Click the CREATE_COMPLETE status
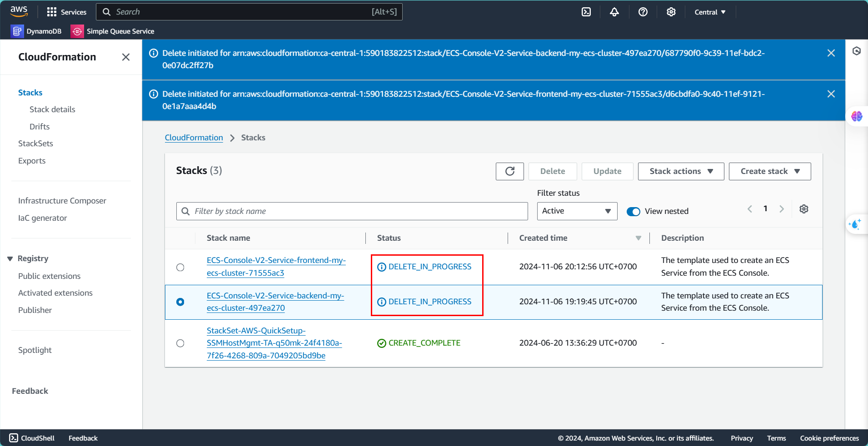The width and height of the screenshot is (868, 446). [419, 343]
